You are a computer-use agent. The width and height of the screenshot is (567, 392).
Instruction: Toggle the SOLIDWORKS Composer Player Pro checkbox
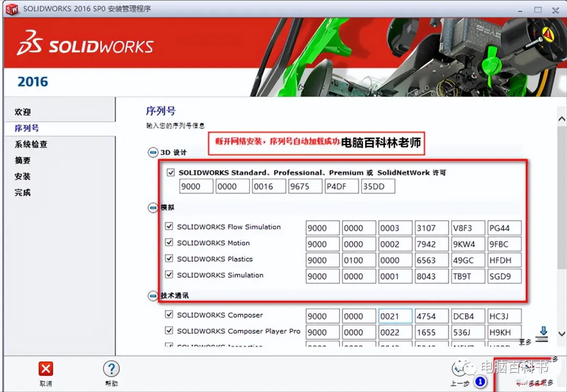coord(169,330)
